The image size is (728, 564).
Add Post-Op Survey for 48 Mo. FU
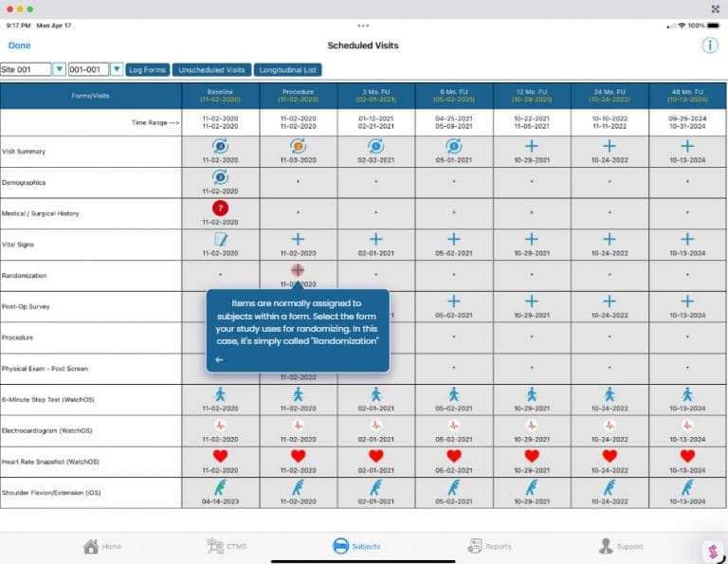[687, 301]
